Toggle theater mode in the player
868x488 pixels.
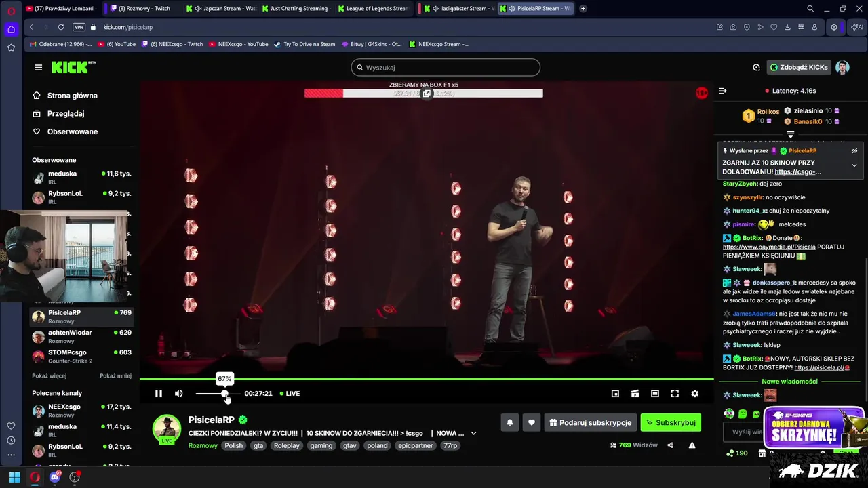click(x=655, y=394)
